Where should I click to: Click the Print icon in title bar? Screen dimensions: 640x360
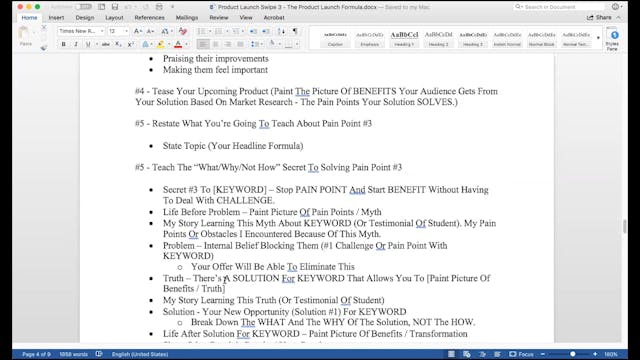click(159, 7)
